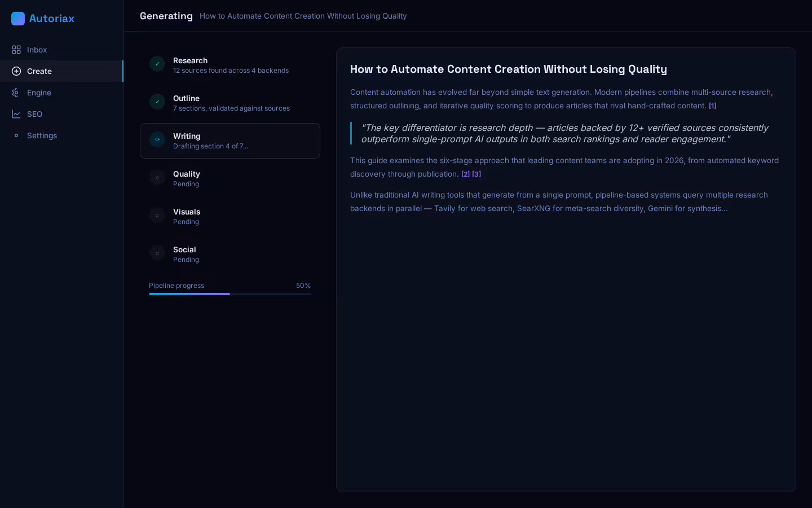The width and height of the screenshot is (812, 508).
Task: Click the Visuals pending status circle
Action: [x=157, y=216]
